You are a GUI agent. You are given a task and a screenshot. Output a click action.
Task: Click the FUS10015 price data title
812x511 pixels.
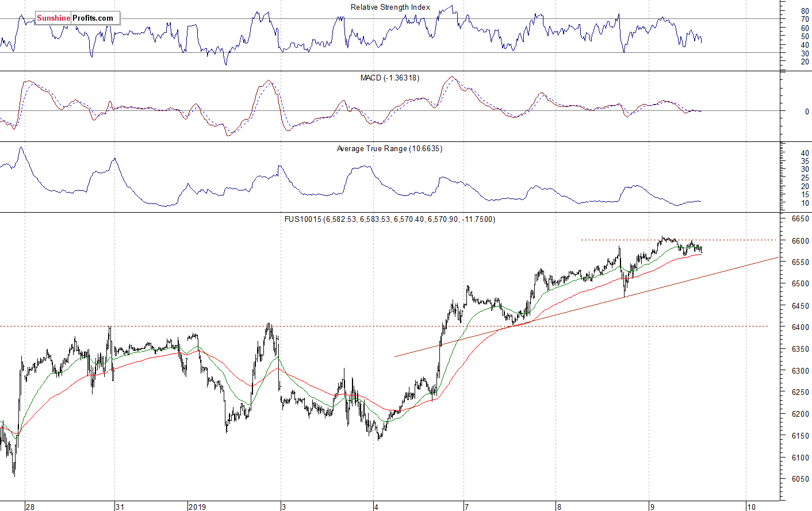390,219
